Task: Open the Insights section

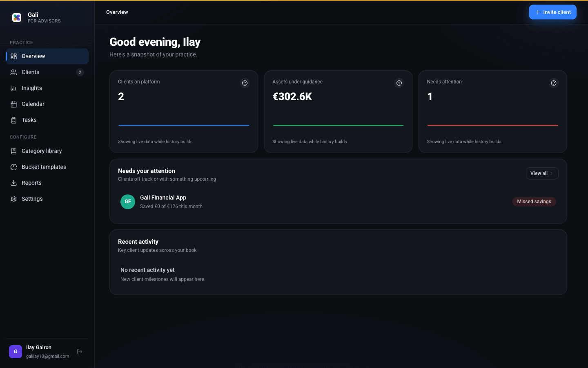Action: [x=47, y=88]
